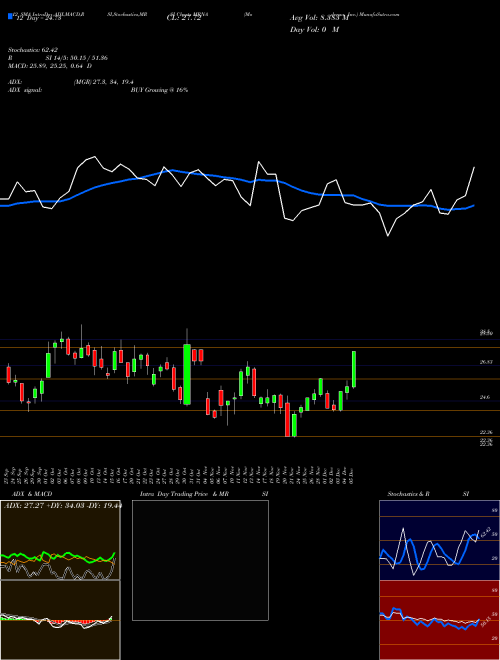500x660 pixels.
Task: Click the 26.83 price axis label
Action: tap(485, 362)
